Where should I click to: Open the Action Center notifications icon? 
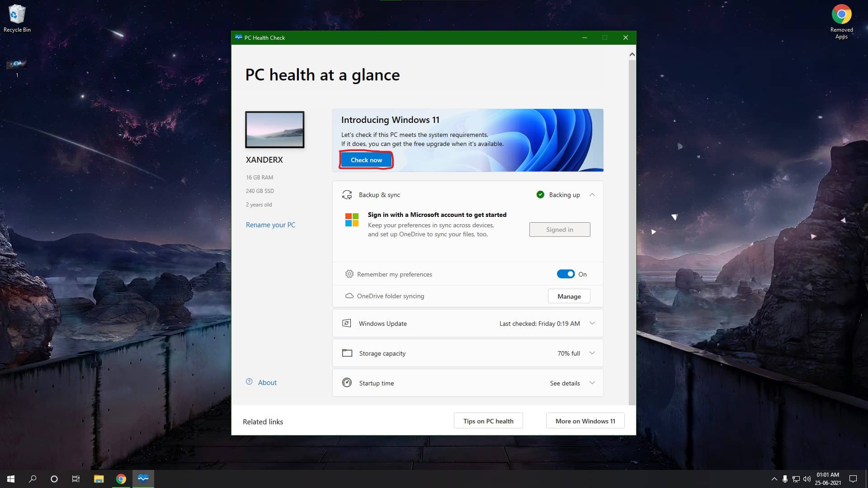click(x=853, y=479)
